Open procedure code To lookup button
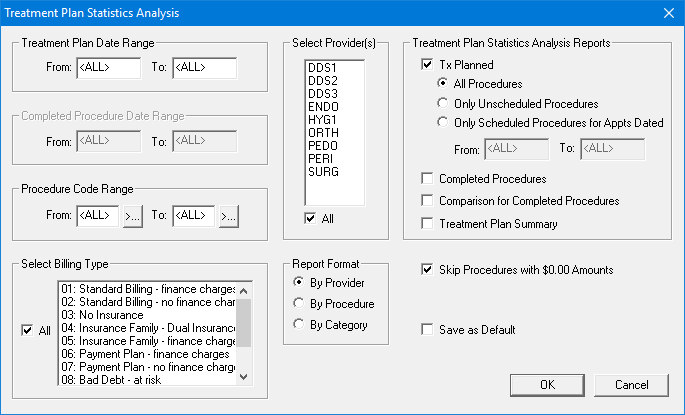Viewport: 685px width, 415px height. tap(228, 215)
